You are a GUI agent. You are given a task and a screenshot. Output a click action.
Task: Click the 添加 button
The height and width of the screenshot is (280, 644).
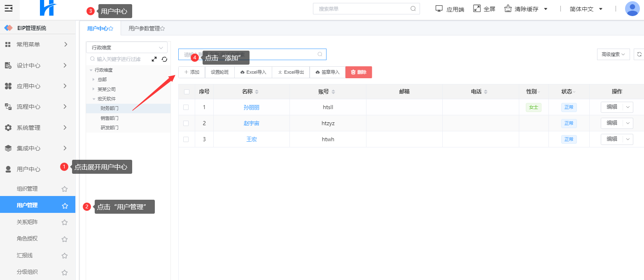click(191, 72)
